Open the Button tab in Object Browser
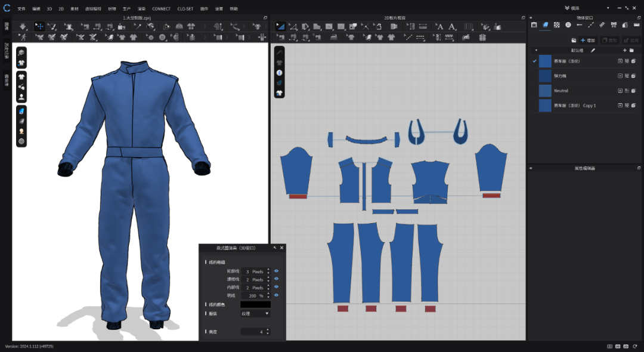This screenshot has height=352, width=644. pyautogui.click(x=568, y=25)
